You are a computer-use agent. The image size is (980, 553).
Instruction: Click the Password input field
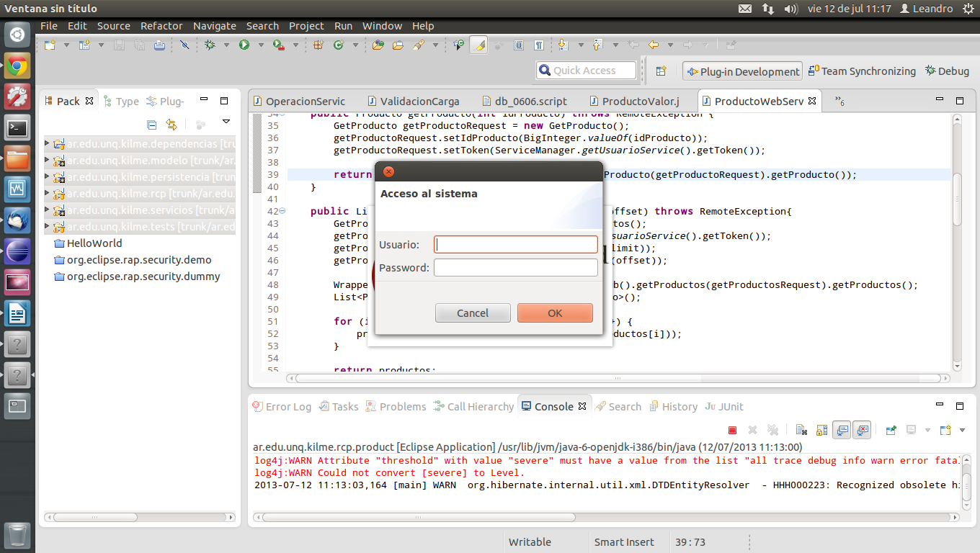(x=515, y=268)
